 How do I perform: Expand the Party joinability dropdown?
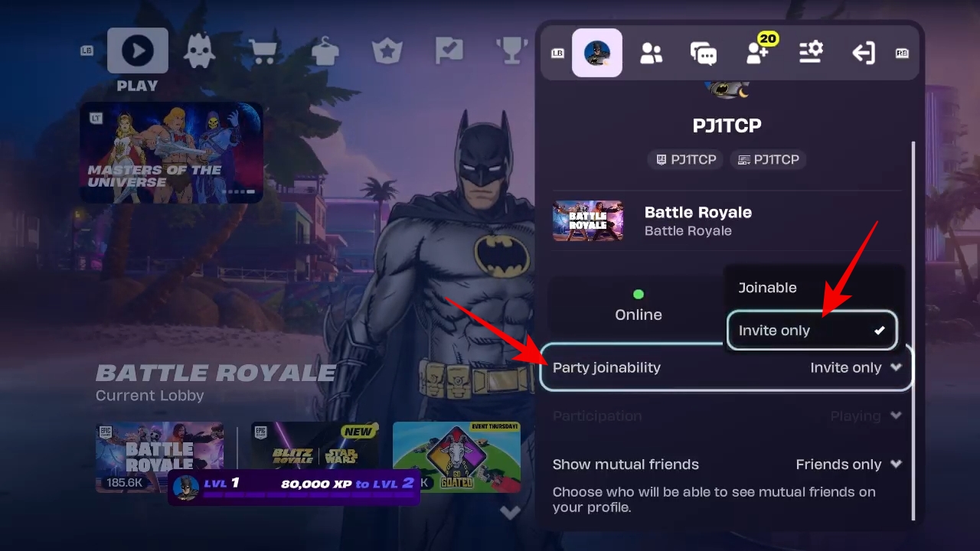coord(727,367)
